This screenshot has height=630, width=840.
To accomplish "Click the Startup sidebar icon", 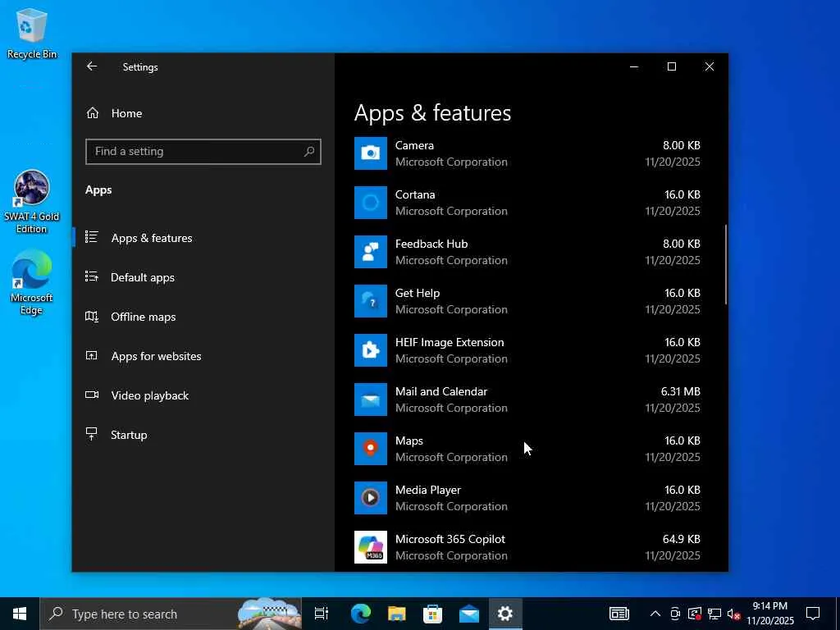I will [92, 435].
